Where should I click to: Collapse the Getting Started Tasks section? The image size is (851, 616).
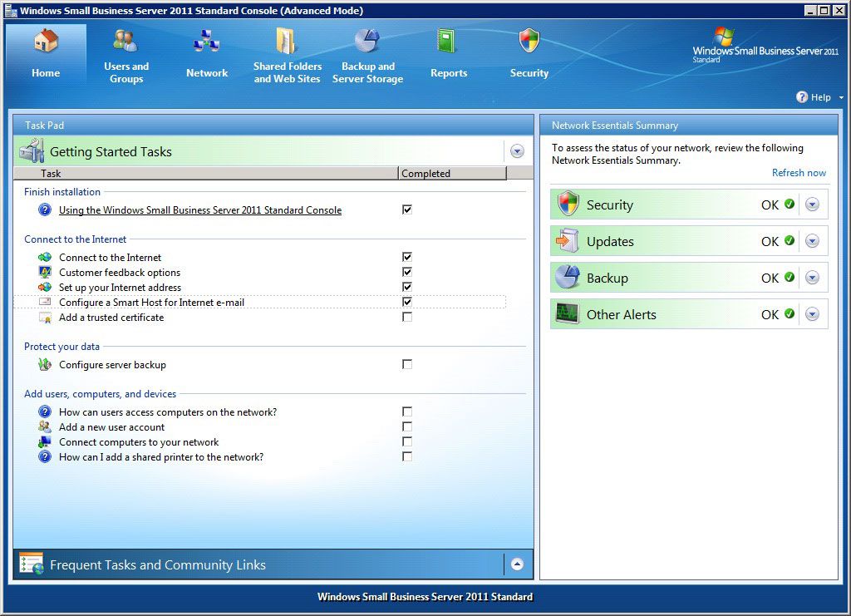(x=517, y=151)
